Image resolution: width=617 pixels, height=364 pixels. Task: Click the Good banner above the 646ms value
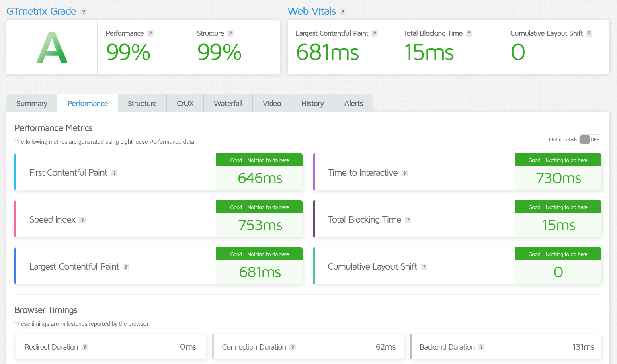coord(260,160)
